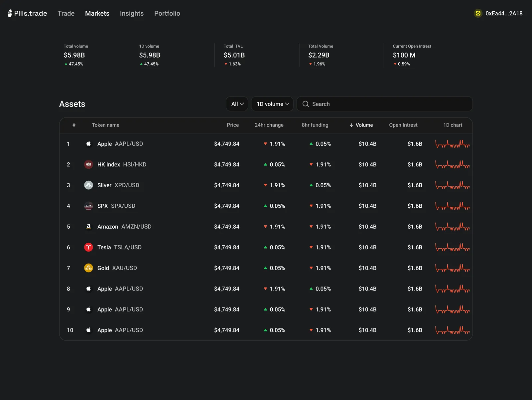This screenshot has width=532, height=400.
Task: Click the SPX token icon
Action: tap(88, 206)
